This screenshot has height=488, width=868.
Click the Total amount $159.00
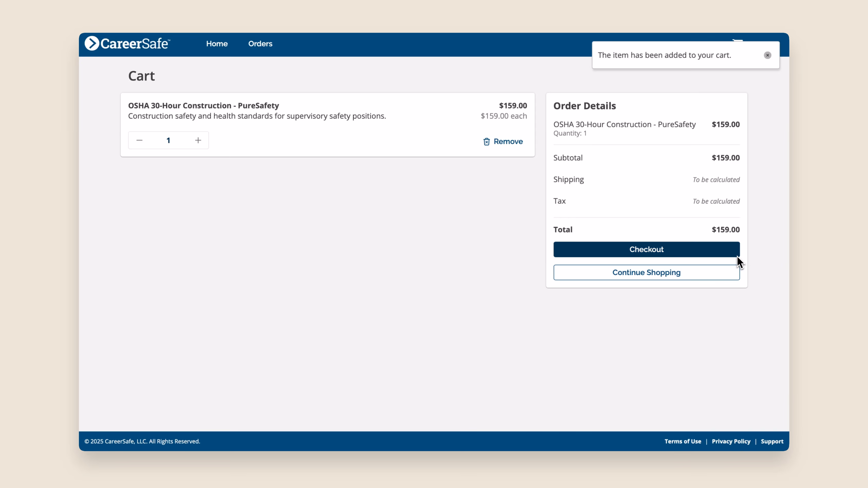pyautogui.click(x=725, y=229)
